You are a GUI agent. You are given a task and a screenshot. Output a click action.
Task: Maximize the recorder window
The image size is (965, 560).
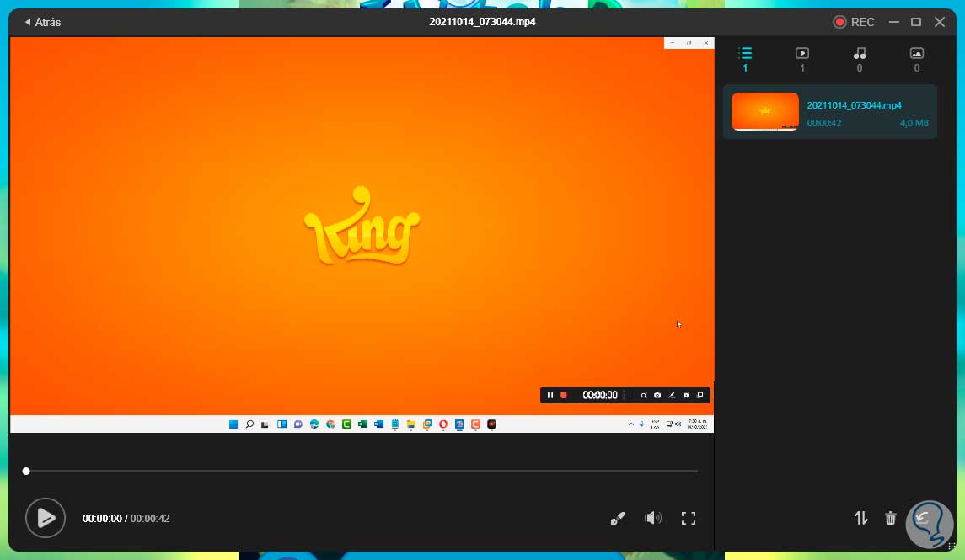pyautogui.click(x=916, y=22)
